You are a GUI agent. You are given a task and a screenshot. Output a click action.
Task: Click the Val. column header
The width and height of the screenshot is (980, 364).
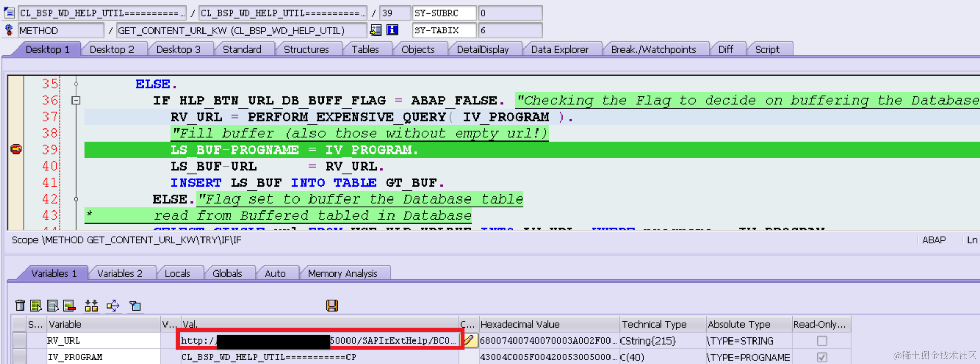(x=319, y=324)
